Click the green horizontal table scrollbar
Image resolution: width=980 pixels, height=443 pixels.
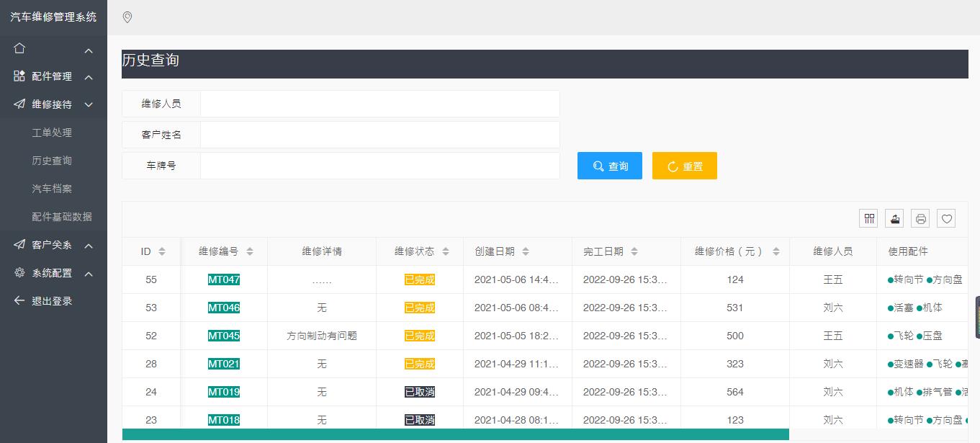pos(455,434)
